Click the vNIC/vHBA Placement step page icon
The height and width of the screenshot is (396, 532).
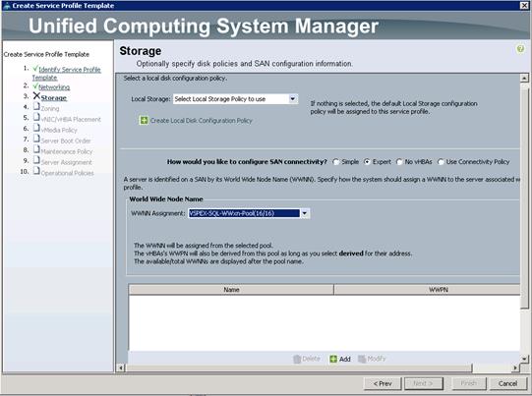[36, 117]
